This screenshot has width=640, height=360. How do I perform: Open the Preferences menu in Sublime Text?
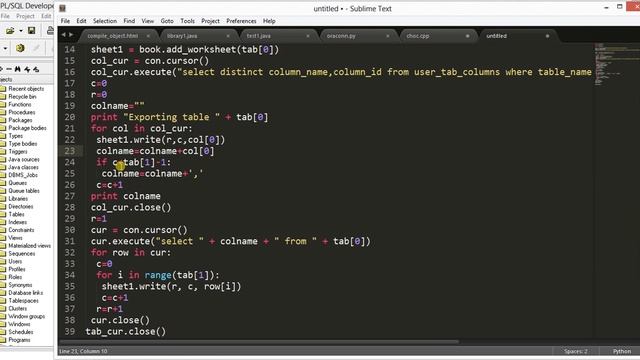[x=241, y=21]
